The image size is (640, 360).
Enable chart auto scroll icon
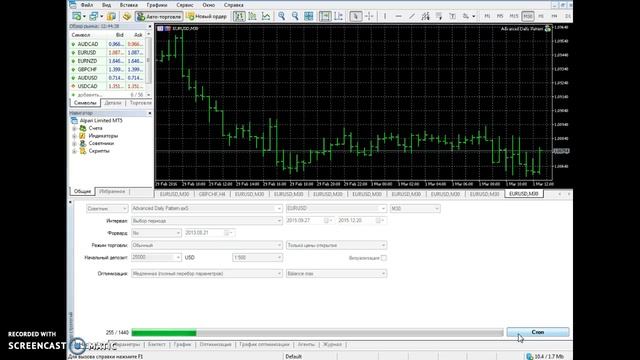click(325, 16)
